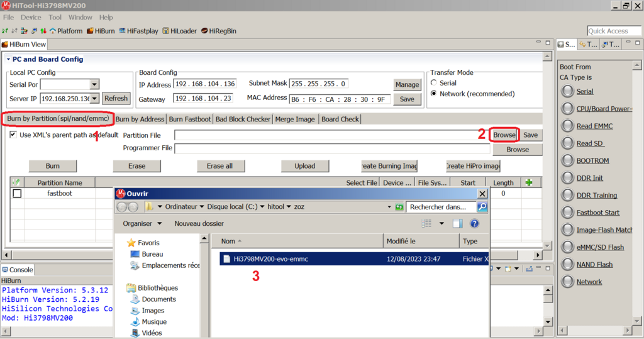Click the eMMC/SD Flash link
This screenshot has width=644, height=339.
[600, 247]
